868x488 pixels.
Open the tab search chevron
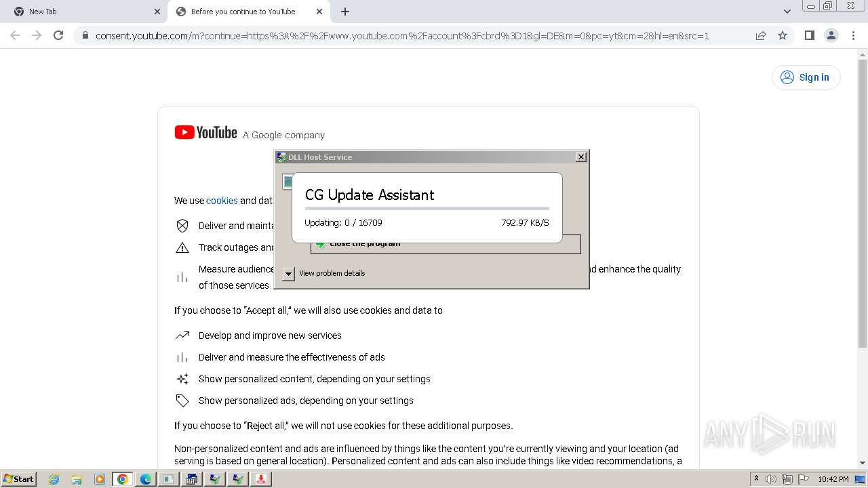tap(787, 12)
